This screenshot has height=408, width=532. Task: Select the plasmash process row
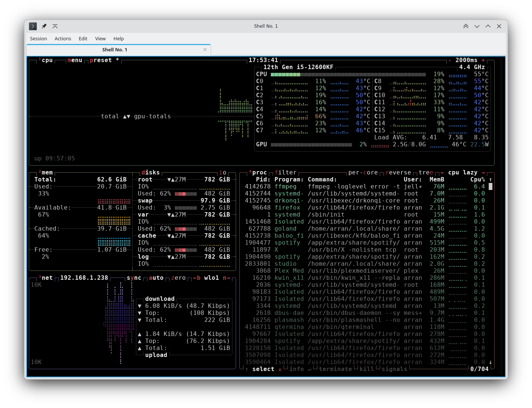point(365,320)
